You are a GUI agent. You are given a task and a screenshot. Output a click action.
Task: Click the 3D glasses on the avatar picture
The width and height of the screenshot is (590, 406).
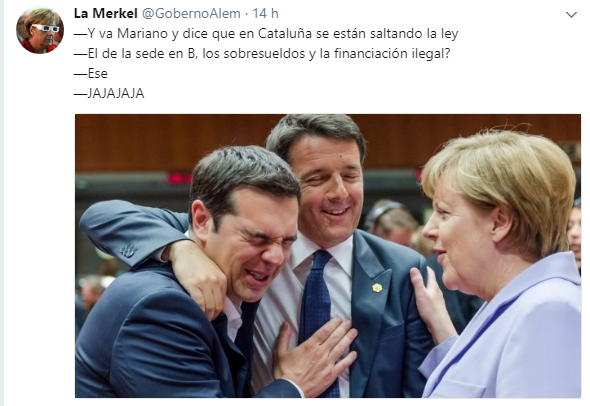tap(45, 28)
